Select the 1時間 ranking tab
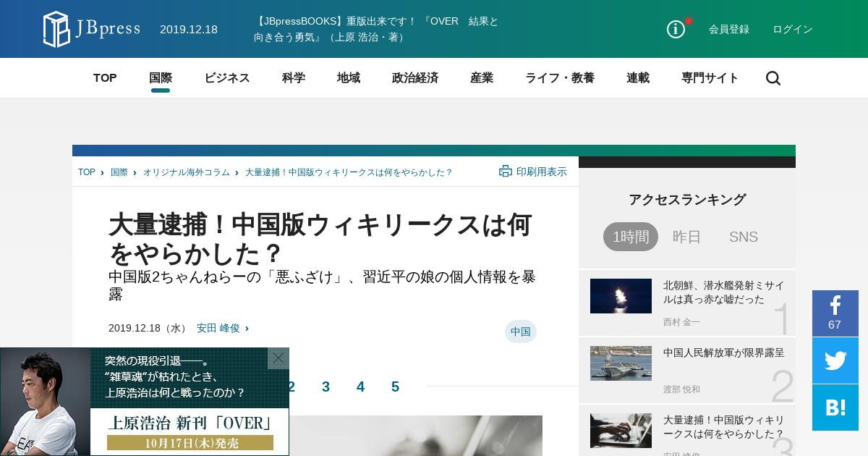 (x=631, y=237)
